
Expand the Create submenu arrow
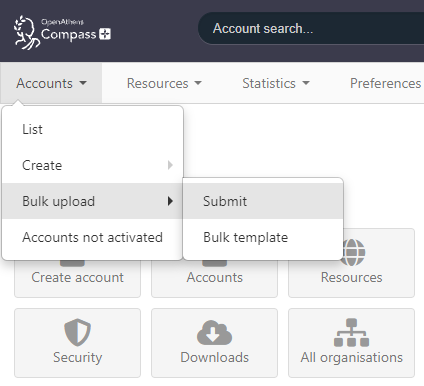[x=170, y=165]
